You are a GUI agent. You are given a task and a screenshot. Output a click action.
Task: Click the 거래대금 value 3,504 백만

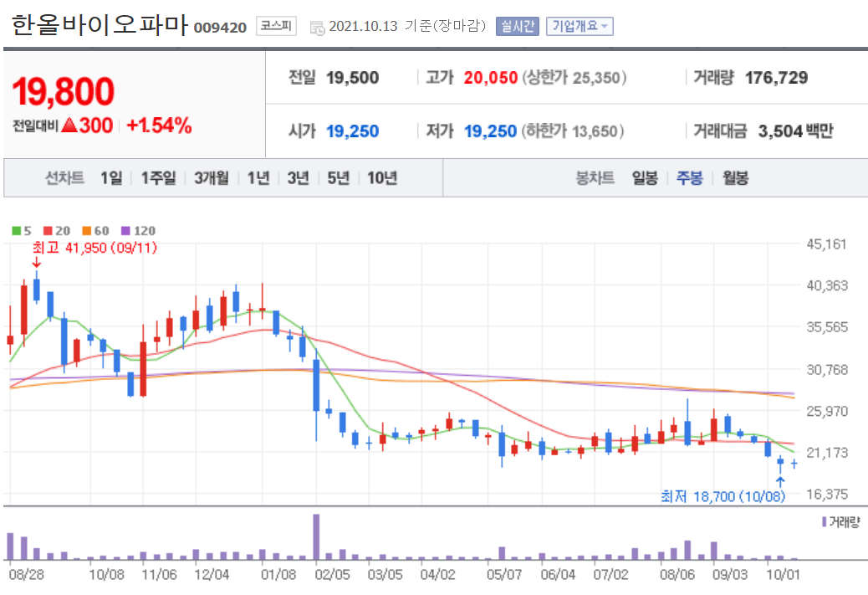[795, 131]
